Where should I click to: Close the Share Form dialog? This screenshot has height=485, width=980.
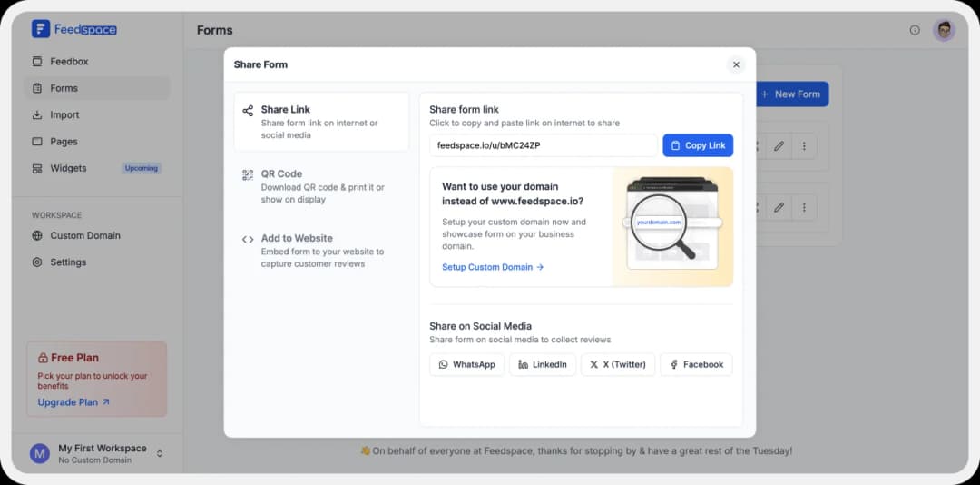click(736, 64)
